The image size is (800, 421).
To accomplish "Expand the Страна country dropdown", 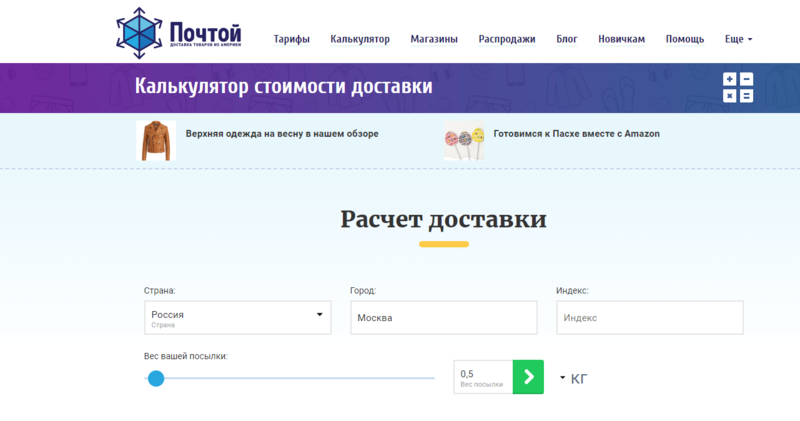I will [237, 318].
